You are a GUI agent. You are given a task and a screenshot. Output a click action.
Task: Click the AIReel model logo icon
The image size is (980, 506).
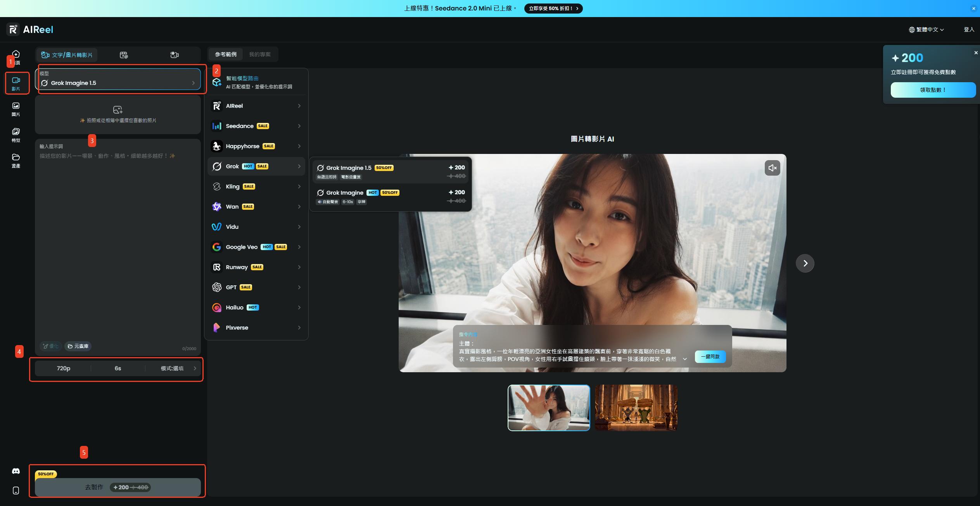pos(216,106)
